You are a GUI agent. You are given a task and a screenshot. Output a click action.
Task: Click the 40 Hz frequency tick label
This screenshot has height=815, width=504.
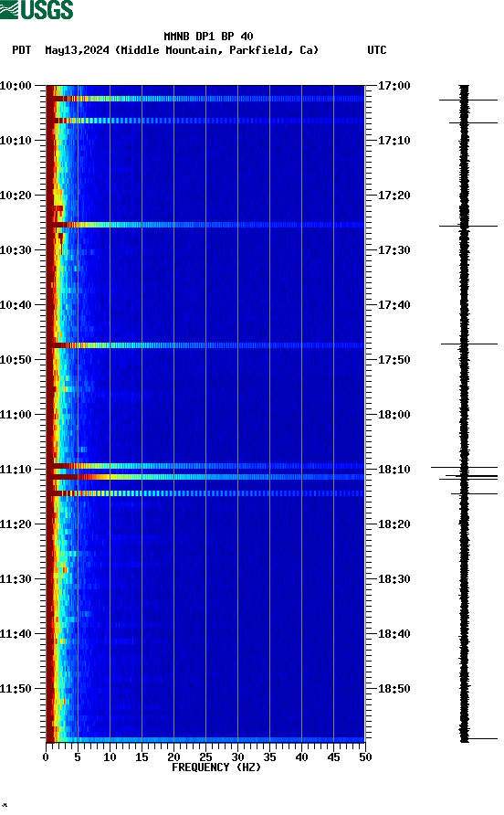301,757
